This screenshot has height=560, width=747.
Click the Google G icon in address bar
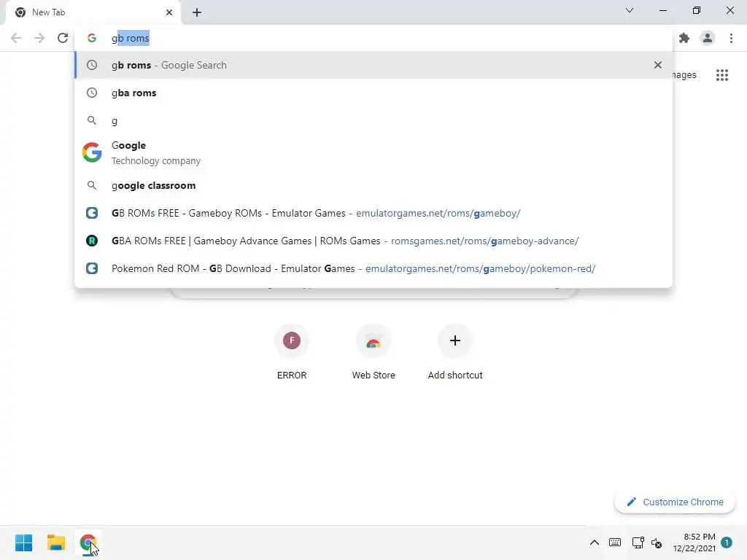pos(92,38)
